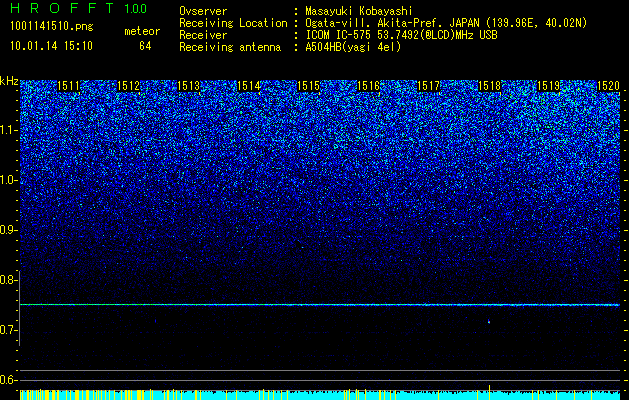Image resolution: width=629 pixels, height=400 pixels.
Task: Click the 0.8 kHz axis label
Action: (x=8, y=280)
